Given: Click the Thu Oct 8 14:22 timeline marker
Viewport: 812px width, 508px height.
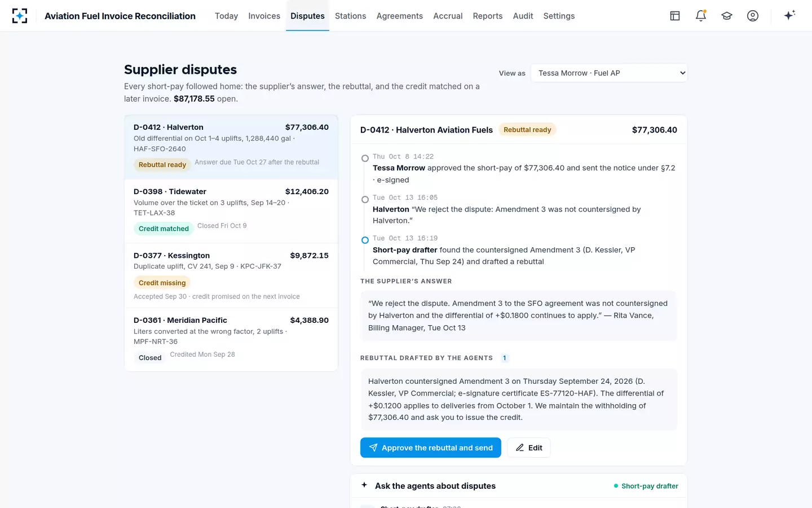Looking at the screenshot, I should pyautogui.click(x=365, y=159).
